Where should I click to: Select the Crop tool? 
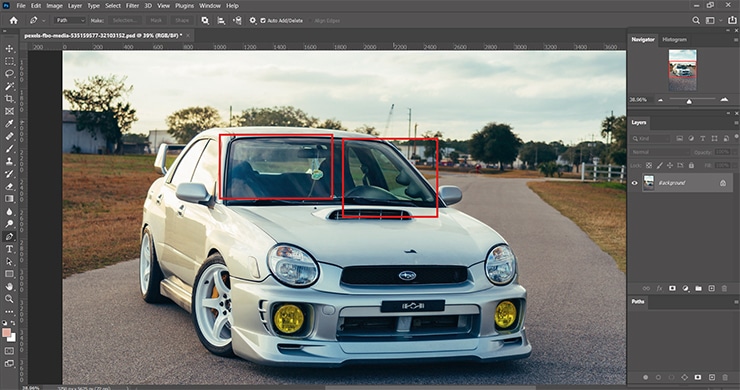[x=9, y=99]
